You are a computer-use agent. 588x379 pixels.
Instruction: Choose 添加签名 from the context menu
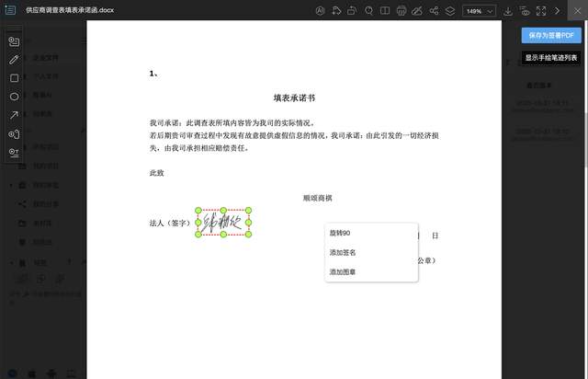[x=371, y=252]
